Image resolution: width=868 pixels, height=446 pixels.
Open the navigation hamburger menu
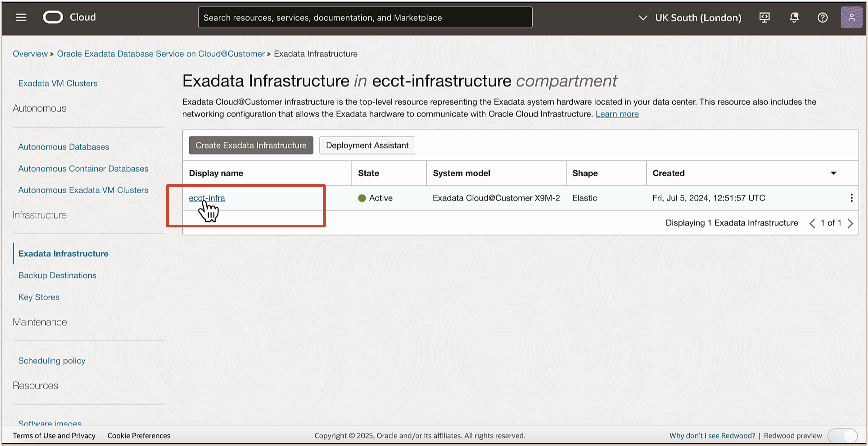point(21,17)
